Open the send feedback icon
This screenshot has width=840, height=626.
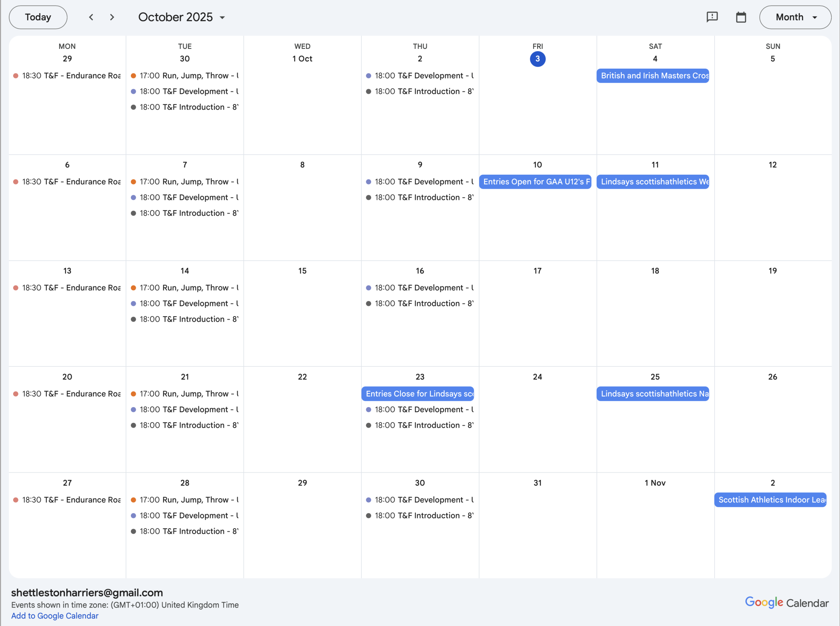pos(712,17)
